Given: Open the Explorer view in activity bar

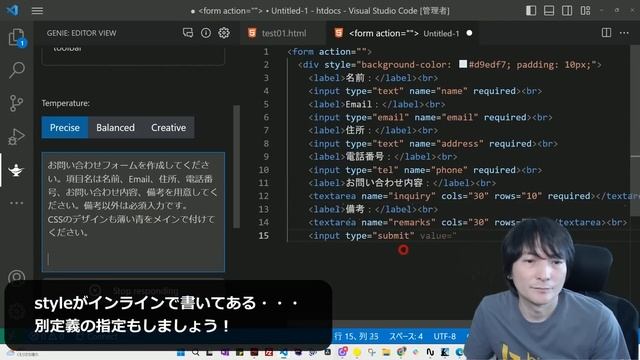Looking at the screenshot, I should pyautogui.click(x=17, y=38).
